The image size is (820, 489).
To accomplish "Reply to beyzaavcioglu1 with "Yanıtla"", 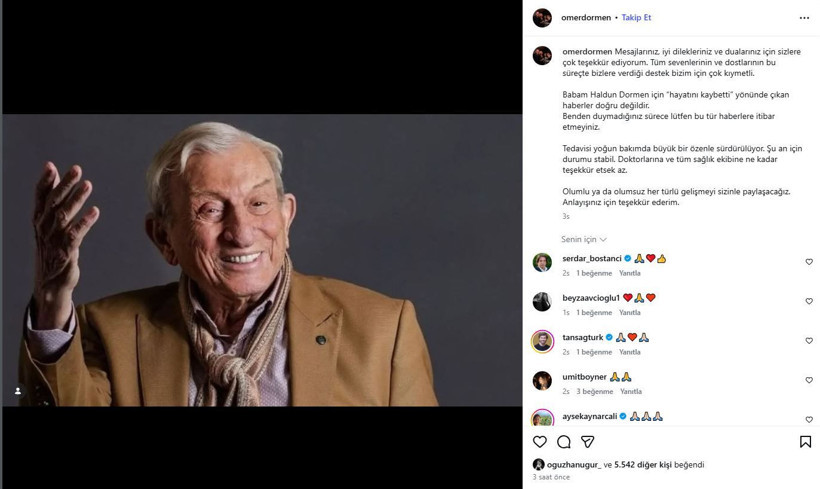I will click(629, 312).
